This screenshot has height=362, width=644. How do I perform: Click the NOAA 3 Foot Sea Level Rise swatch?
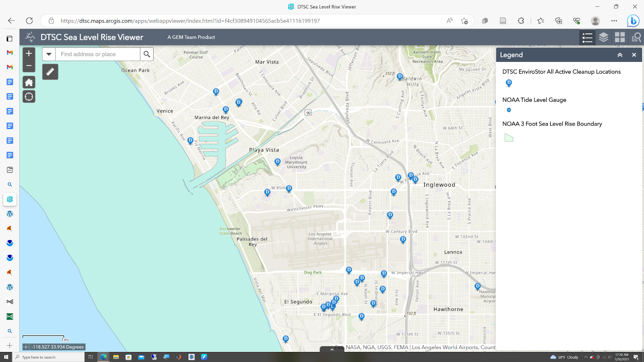[509, 138]
